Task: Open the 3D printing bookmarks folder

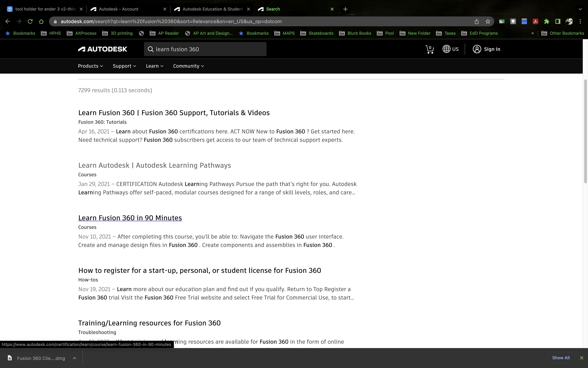Action: click(x=117, y=33)
